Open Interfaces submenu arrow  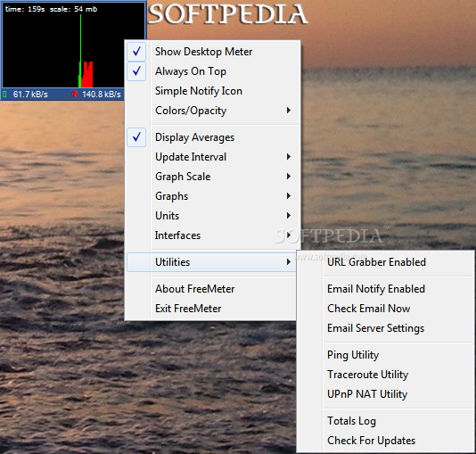tap(289, 235)
